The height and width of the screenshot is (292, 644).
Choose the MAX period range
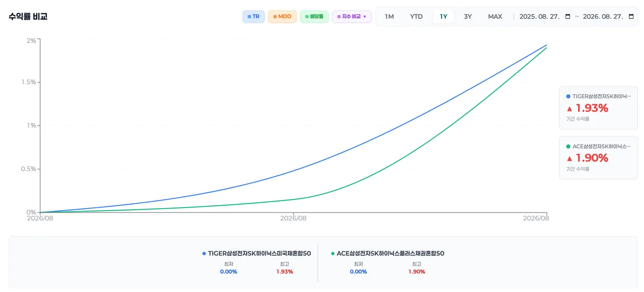click(x=495, y=17)
